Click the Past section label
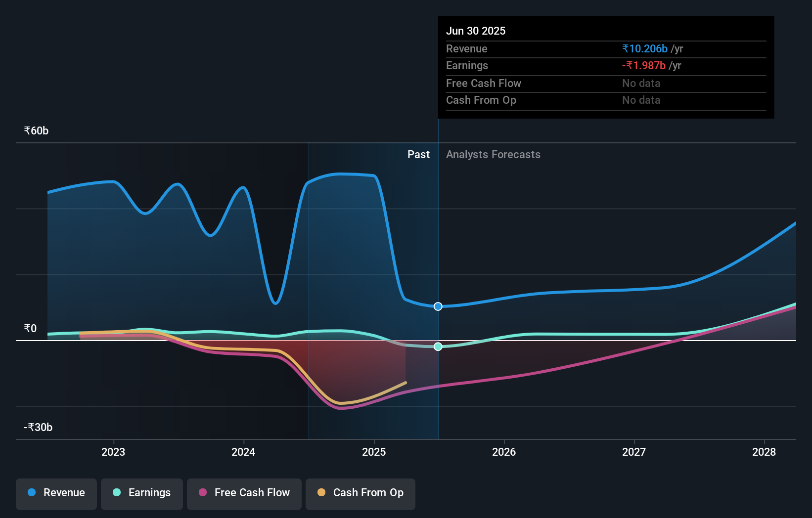812x518 pixels. [x=418, y=154]
